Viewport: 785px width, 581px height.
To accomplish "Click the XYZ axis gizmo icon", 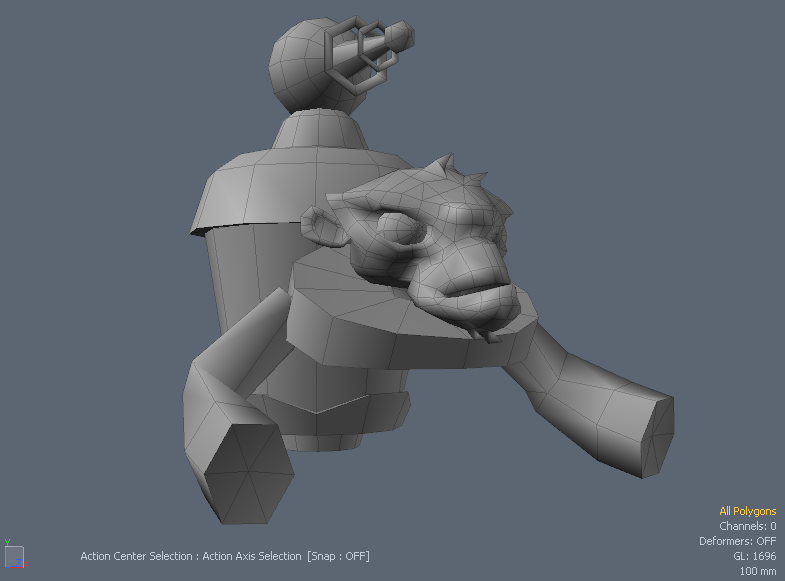I will pos(15,554).
